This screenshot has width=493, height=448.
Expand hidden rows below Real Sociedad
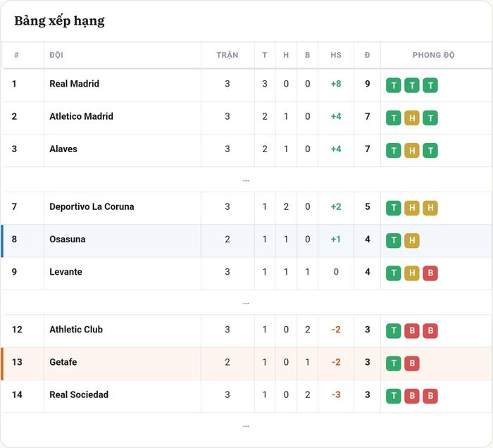[246, 426]
